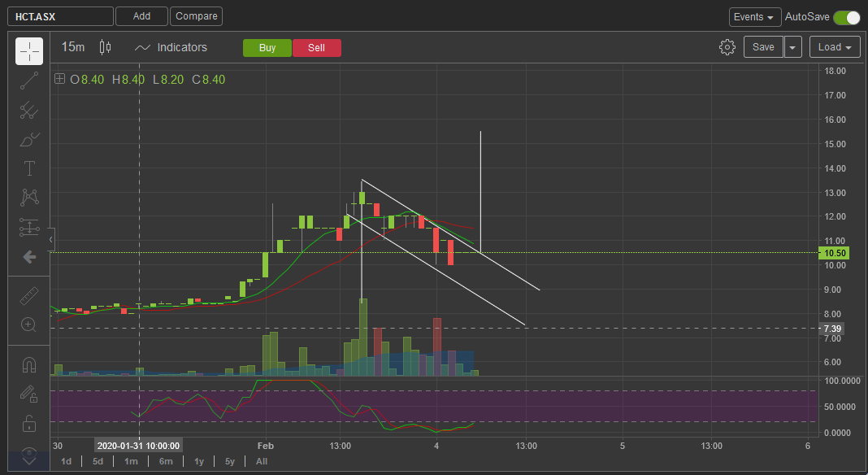Select the 1y time range
The image size is (868, 475).
199,461
